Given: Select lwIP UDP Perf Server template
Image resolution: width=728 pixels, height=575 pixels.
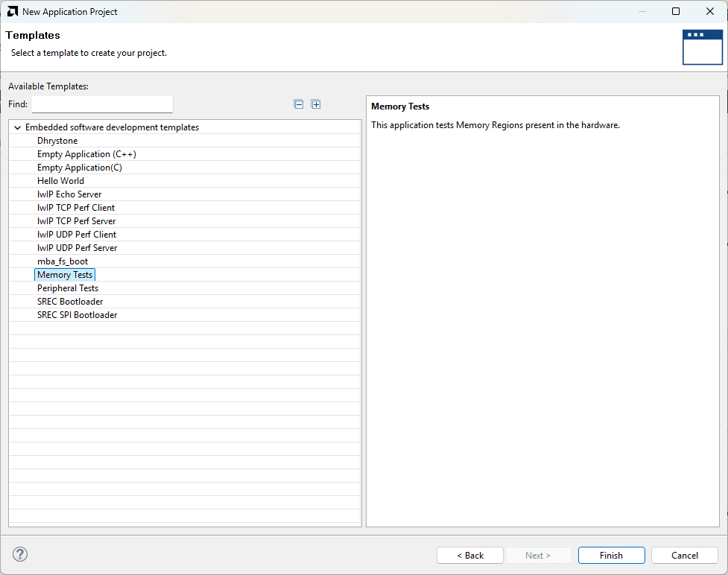Looking at the screenshot, I should click(x=77, y=248).
